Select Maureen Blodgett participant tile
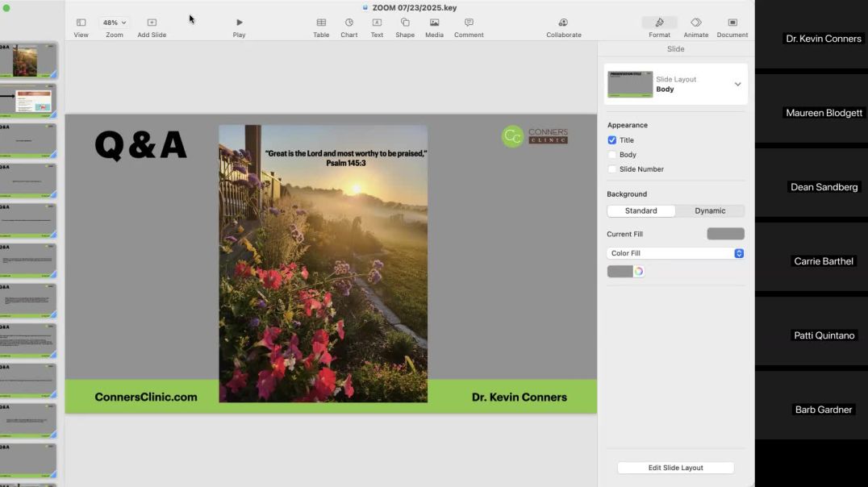The image size is (868, 487). click(x=812, y=109)
